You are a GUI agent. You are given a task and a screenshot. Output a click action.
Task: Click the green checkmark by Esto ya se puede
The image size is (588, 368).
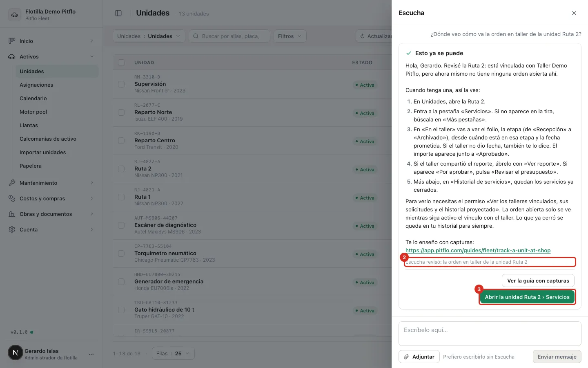point(408,53)
